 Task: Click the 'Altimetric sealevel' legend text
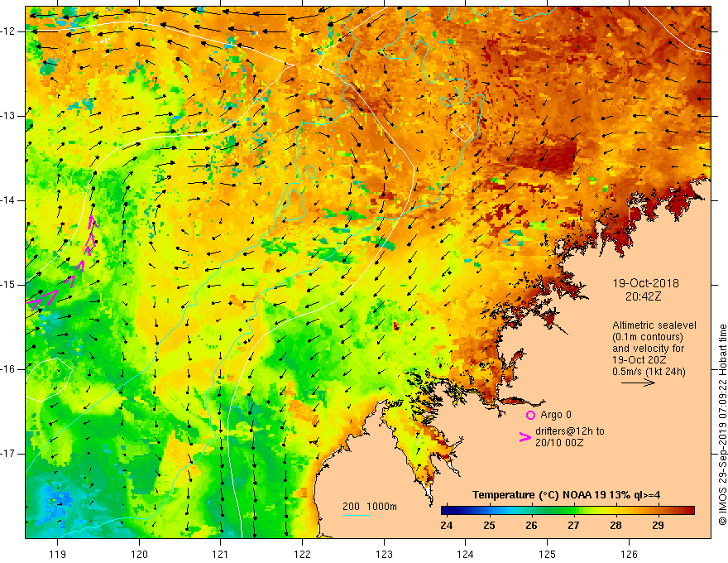point(654,325)
